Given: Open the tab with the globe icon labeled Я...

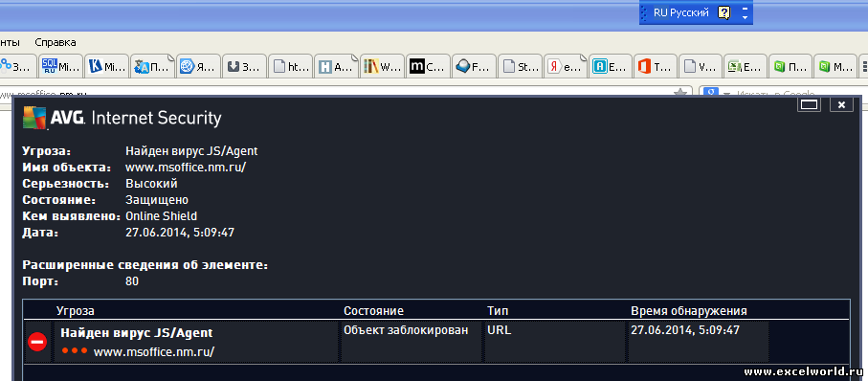Looking at the screenshot, I should [x=199, y=66].
